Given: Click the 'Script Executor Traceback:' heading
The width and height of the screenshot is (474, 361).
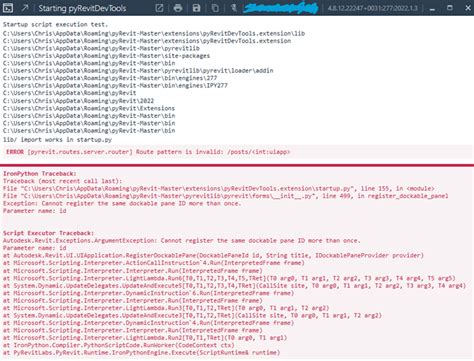Looking at the screenshot, I should click(x=48, y=233).
